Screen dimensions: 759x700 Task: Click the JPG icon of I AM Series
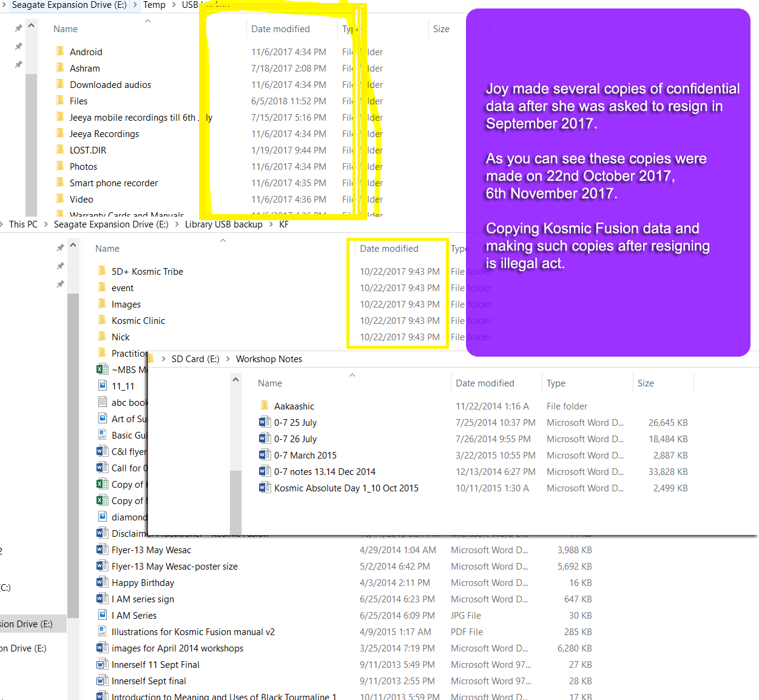102,615
